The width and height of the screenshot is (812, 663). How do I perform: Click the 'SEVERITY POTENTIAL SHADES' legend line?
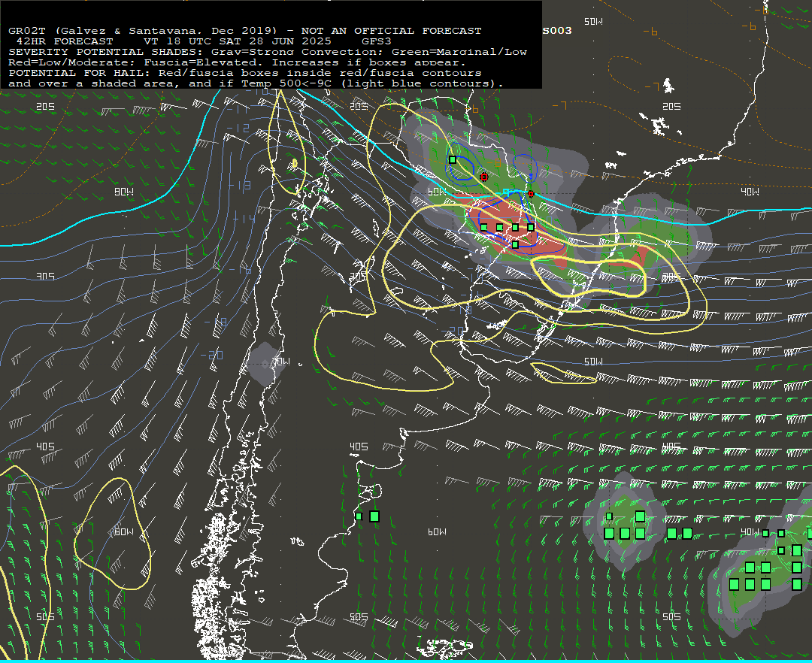[268, 52]
